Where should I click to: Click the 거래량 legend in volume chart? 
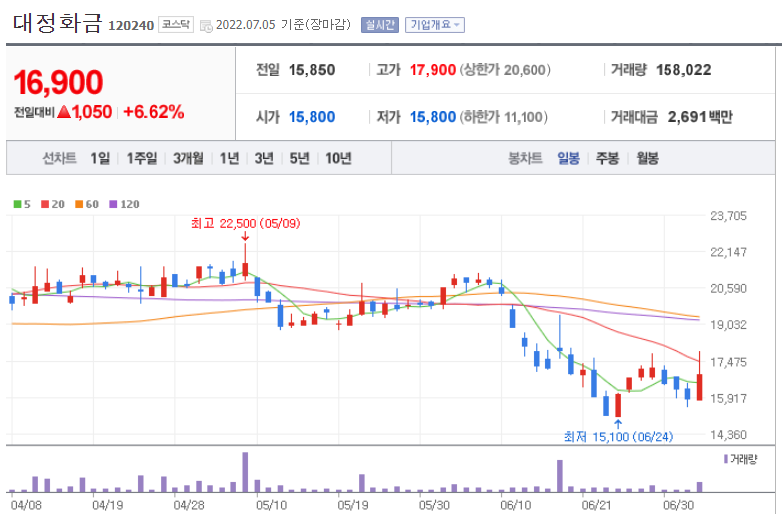click(741, 459)
